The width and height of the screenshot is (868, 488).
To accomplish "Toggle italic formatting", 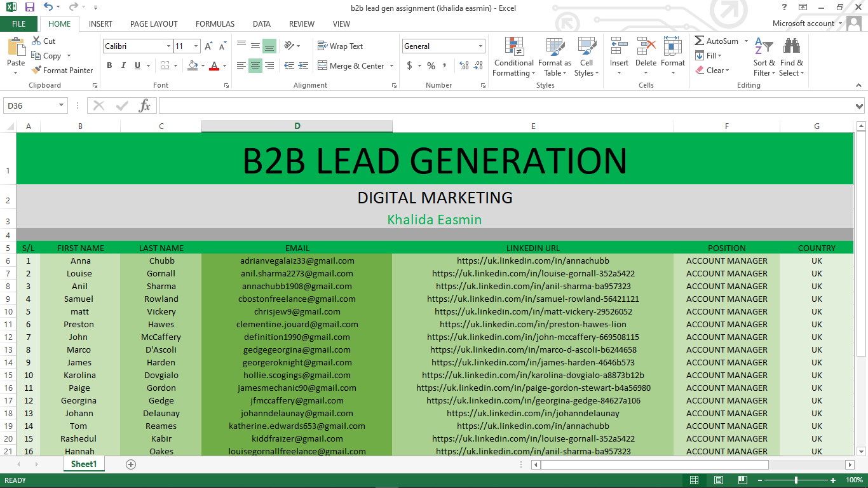I will pyautogui.click(x=122, y=65).
